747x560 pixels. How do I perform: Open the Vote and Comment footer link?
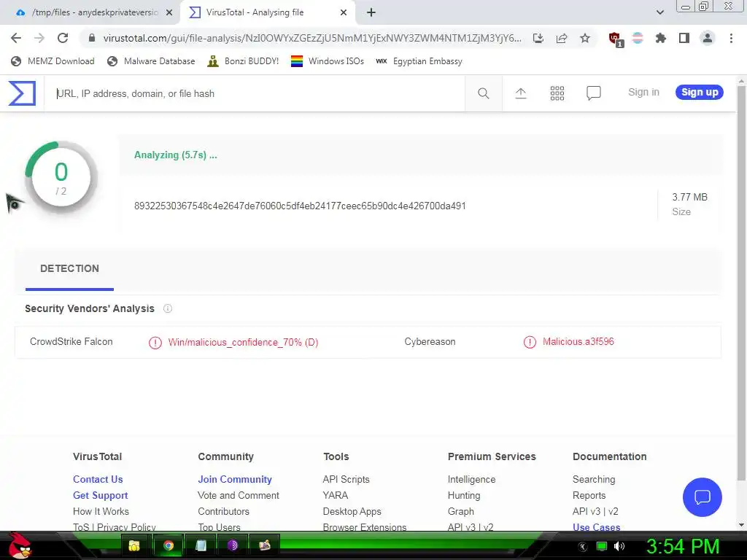(239, 496)
